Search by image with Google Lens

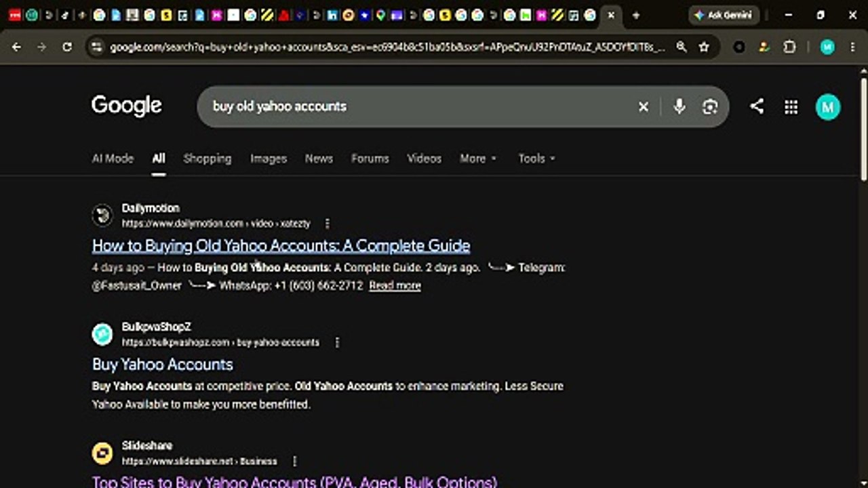click(x=709, y=106)
